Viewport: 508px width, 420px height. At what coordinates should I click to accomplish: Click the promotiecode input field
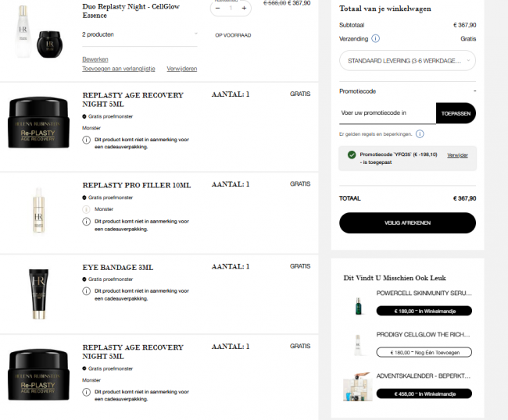tap(388, 113)
